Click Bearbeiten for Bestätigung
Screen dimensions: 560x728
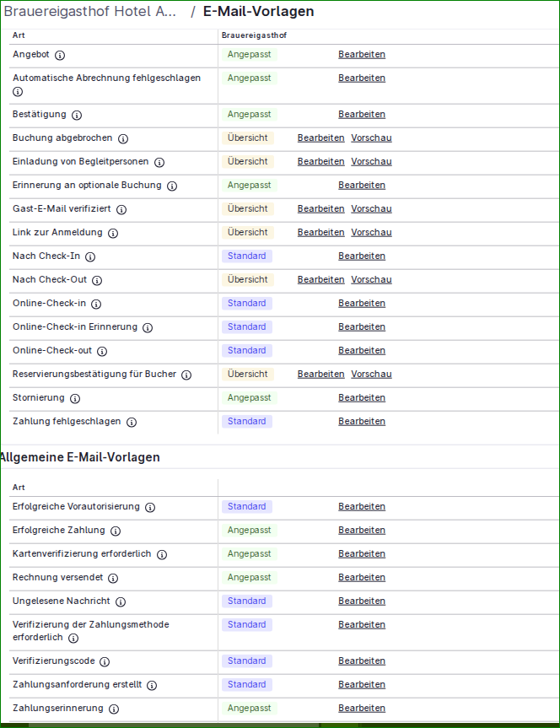click(362, 114)
